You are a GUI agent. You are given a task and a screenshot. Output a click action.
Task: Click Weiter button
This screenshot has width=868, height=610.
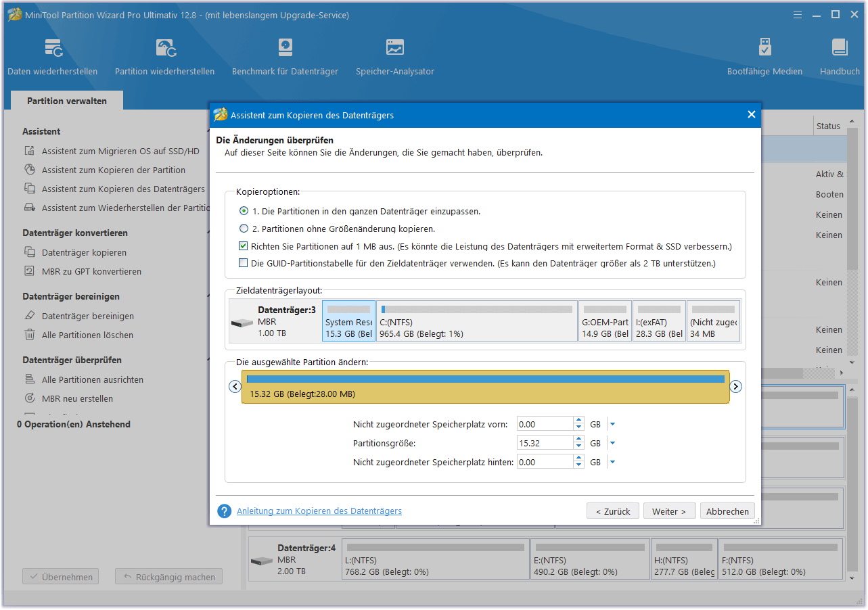point(669,511)
